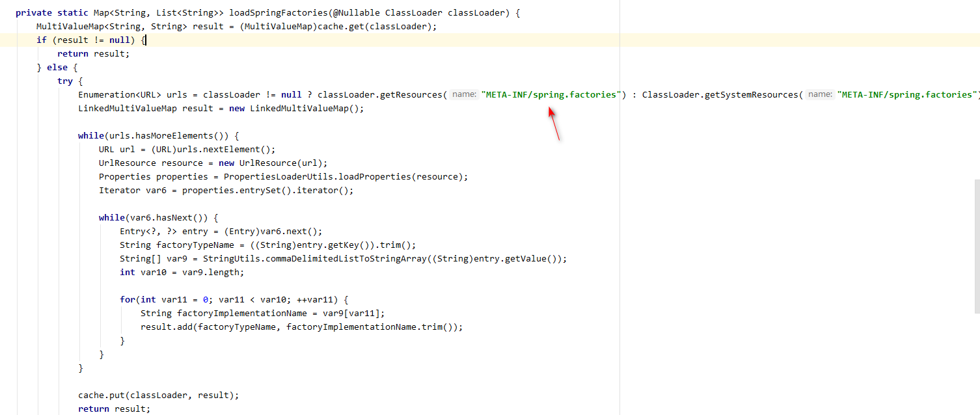Click the final 'return result;' after cache.put
Viewport: 980px width, 415px height.
(115, 408)
